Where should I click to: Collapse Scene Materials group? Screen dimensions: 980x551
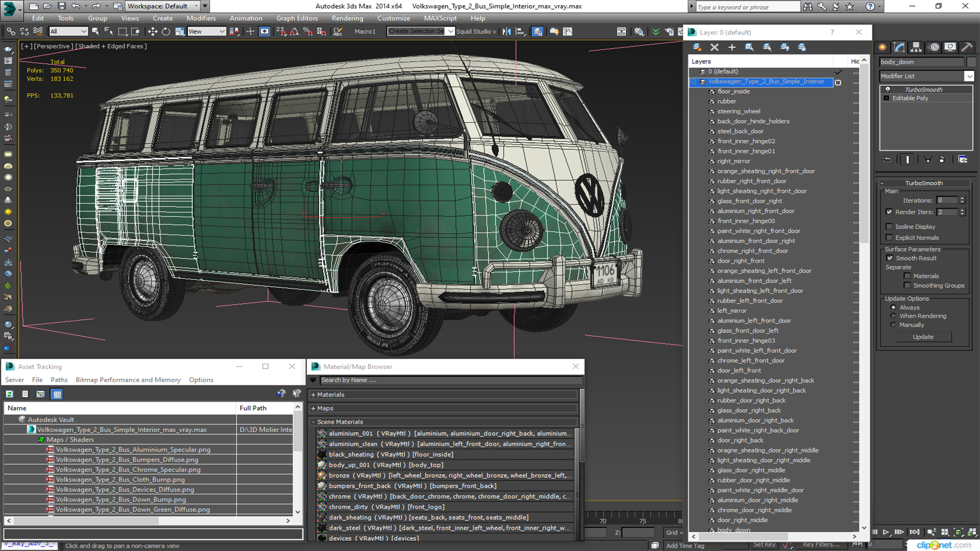[313, 422]
